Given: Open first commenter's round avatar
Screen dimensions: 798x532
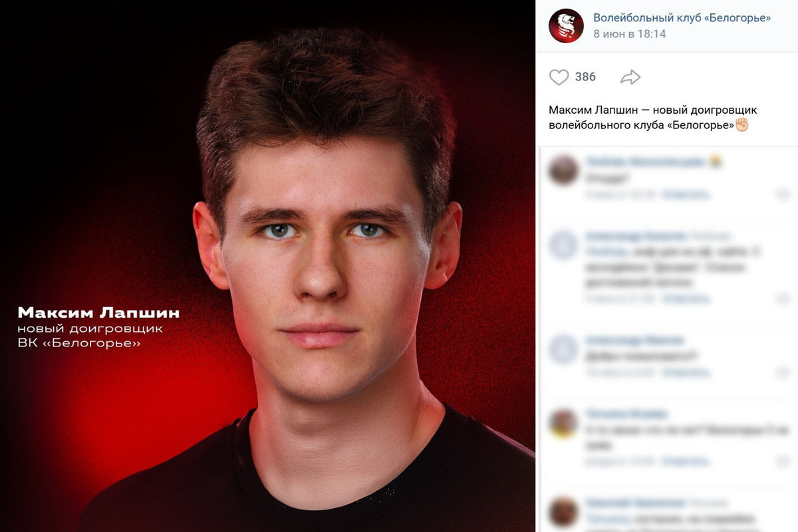Looking at the screenshot, I should [x=563, y=170].
